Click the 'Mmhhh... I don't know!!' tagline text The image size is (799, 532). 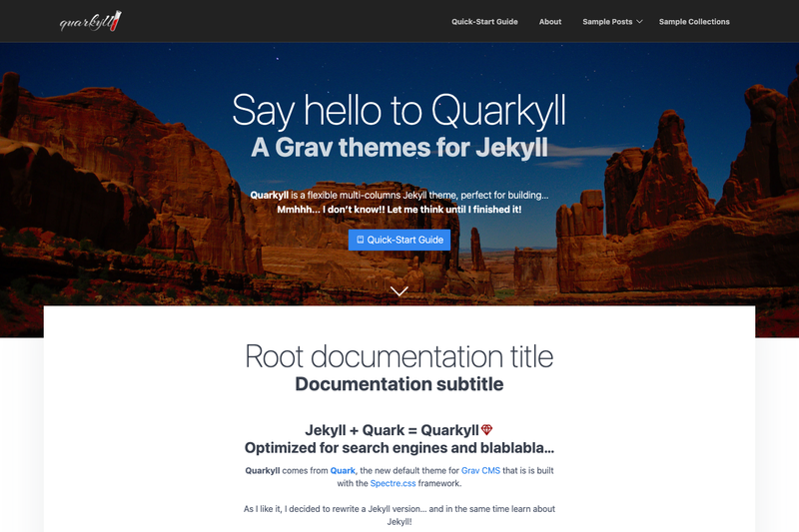(x=399, y=210)
